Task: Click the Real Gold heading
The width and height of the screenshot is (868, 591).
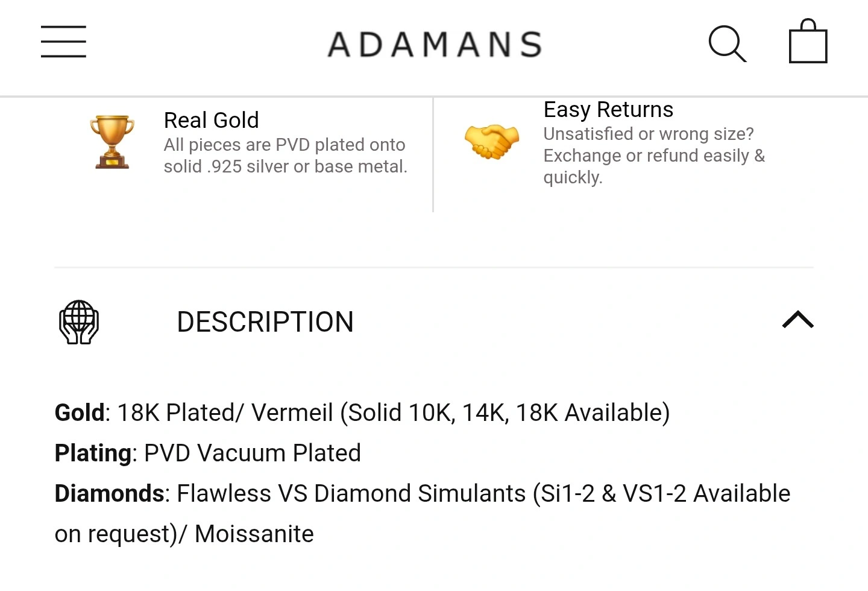Action: [x=212, y=120]
